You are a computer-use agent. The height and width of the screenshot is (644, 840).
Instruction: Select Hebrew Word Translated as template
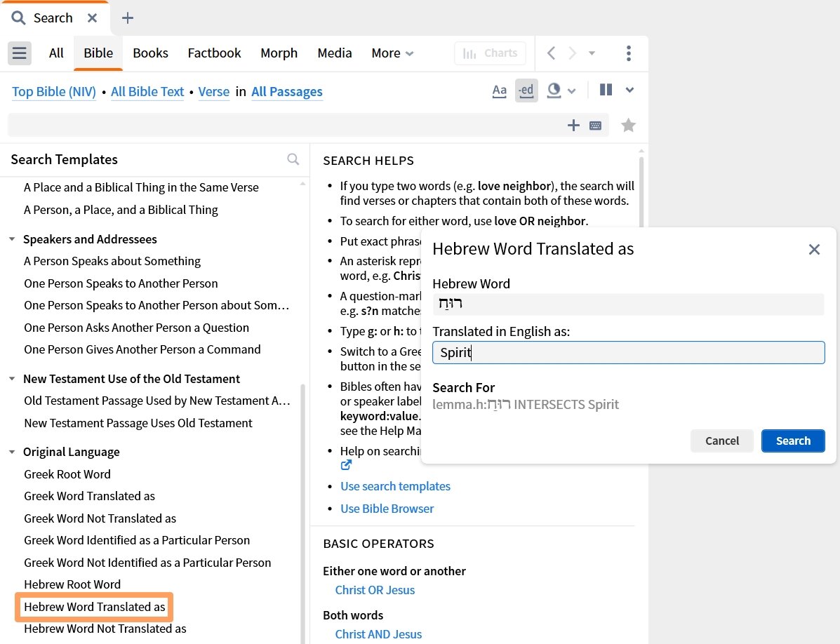(x=94, y=607)
